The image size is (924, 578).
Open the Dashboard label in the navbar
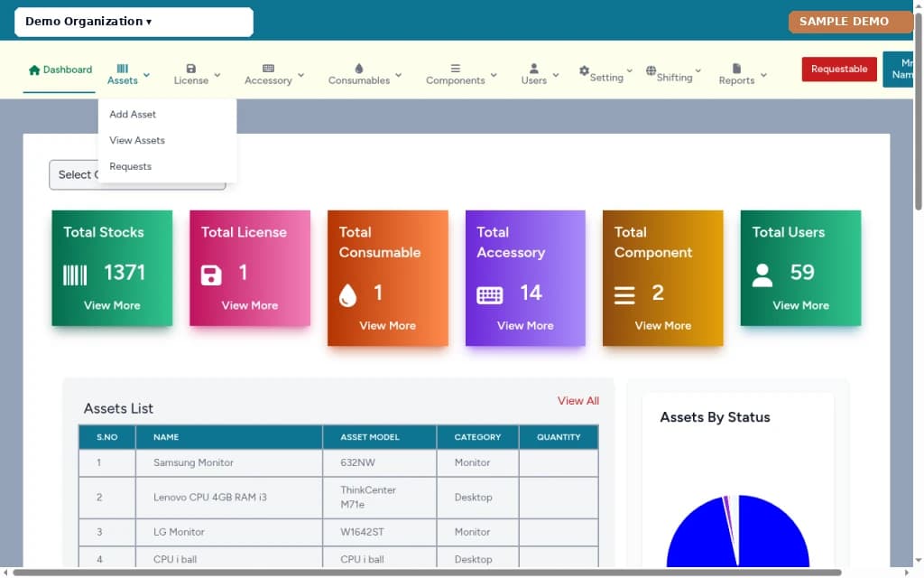point(68,70)
